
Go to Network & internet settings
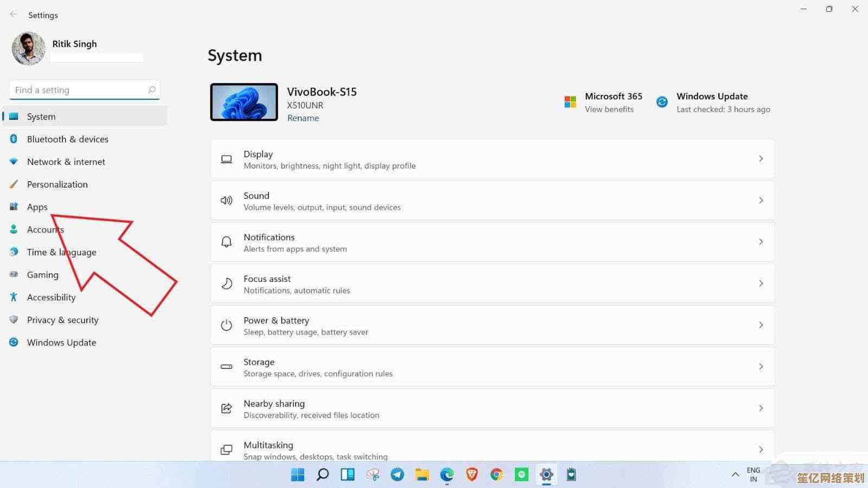[66, 162]
